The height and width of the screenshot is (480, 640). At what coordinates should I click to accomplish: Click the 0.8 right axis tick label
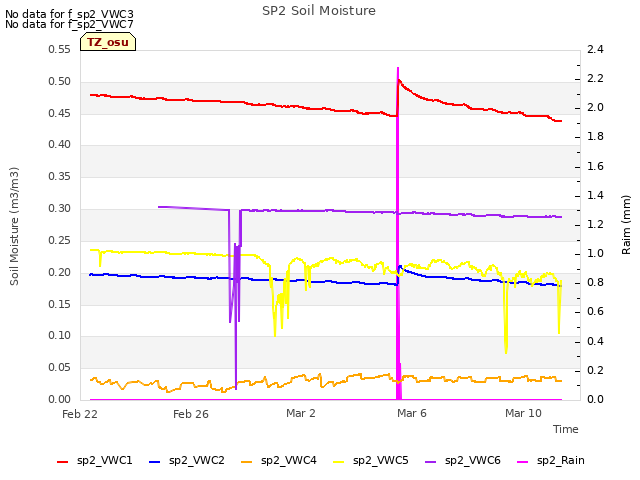(595, 282)
